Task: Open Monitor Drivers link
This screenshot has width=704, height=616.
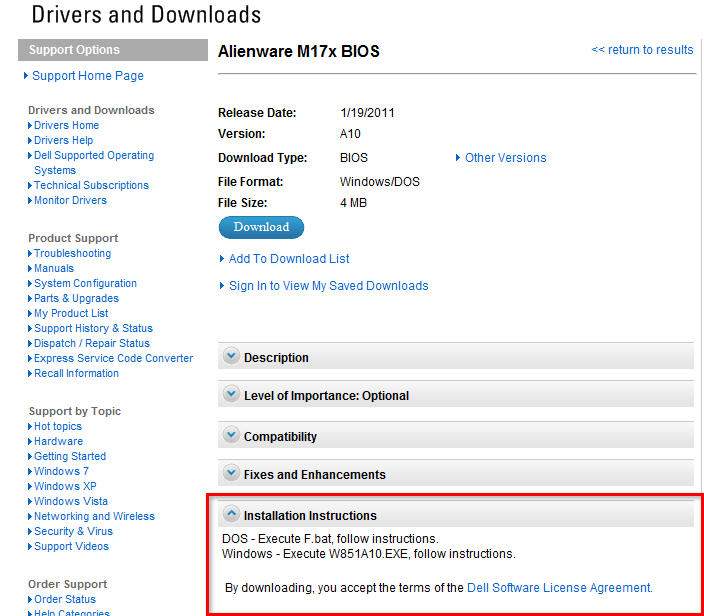Action: [70, 200]
